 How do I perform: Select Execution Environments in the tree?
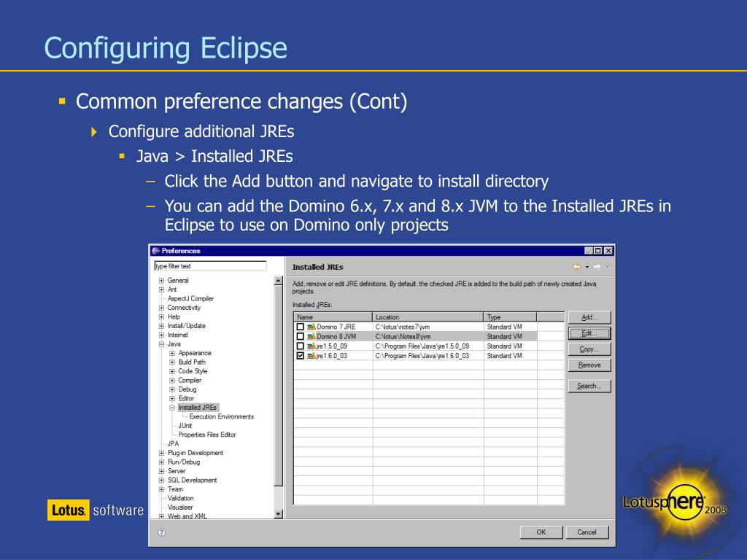coord(222,416)
